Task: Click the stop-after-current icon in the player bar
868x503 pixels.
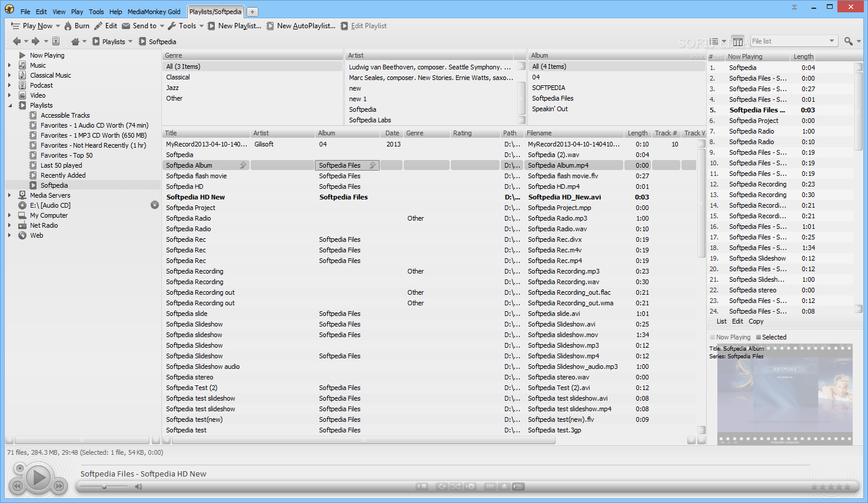Action: (421, 487)
